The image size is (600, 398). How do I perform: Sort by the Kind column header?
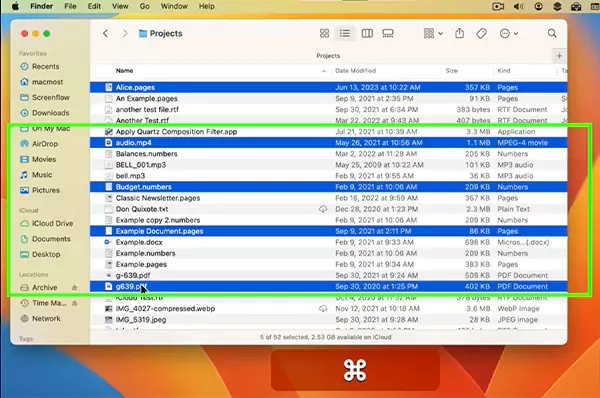pos(504,71)
